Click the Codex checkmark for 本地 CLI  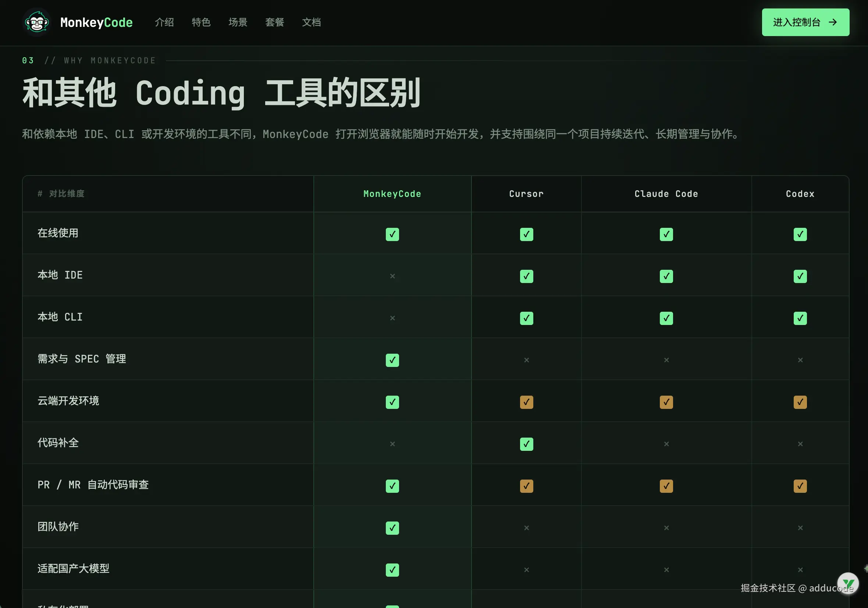[800, 318]
